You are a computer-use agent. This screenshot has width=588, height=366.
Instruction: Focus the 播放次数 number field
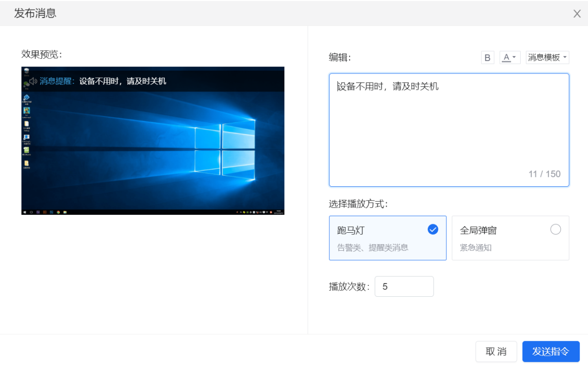pos(404,287)
